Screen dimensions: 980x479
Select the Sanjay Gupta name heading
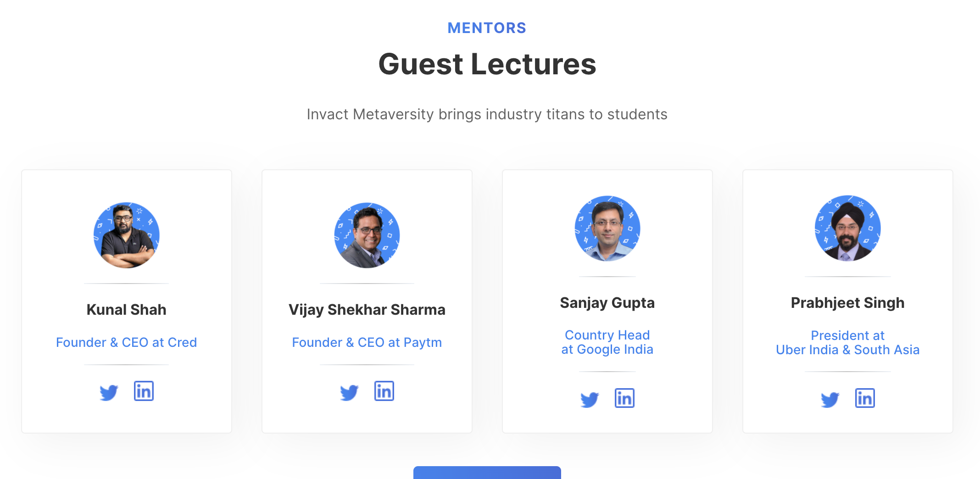point(607,303)
